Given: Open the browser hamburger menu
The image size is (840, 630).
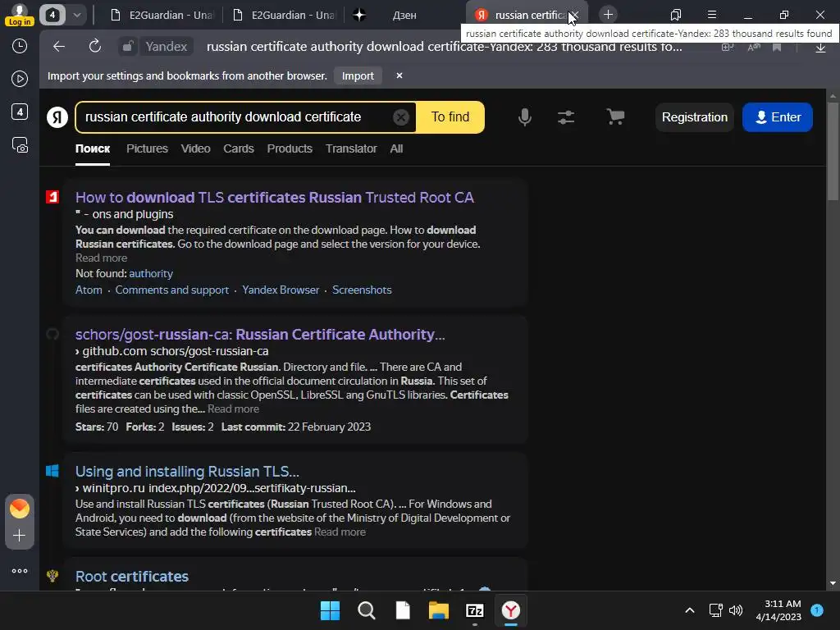Looking at the screenshot, I should tap(712, 15).
